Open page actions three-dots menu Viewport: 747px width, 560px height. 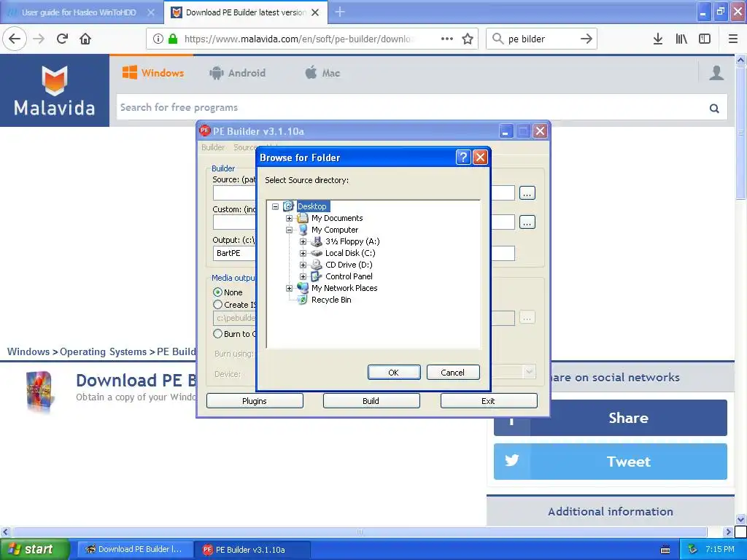pos(447,39)
